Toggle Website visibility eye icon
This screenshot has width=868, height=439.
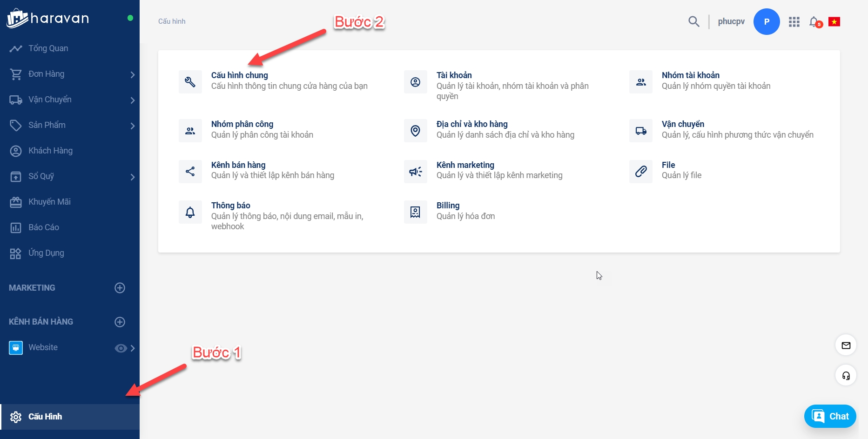pos(121,348)
